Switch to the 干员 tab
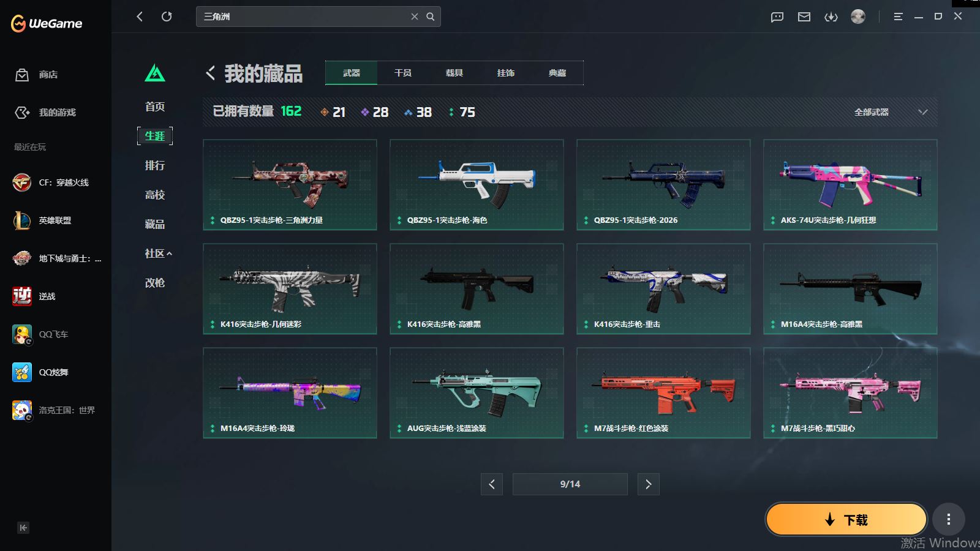This screenshot has height=551, width=980. (403, 73)
